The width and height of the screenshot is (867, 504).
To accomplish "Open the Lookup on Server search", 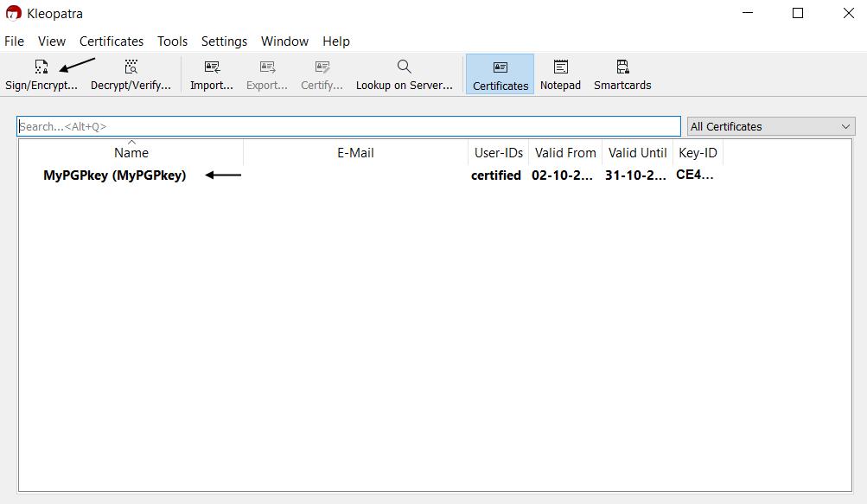I will click(x=404, y=74).
